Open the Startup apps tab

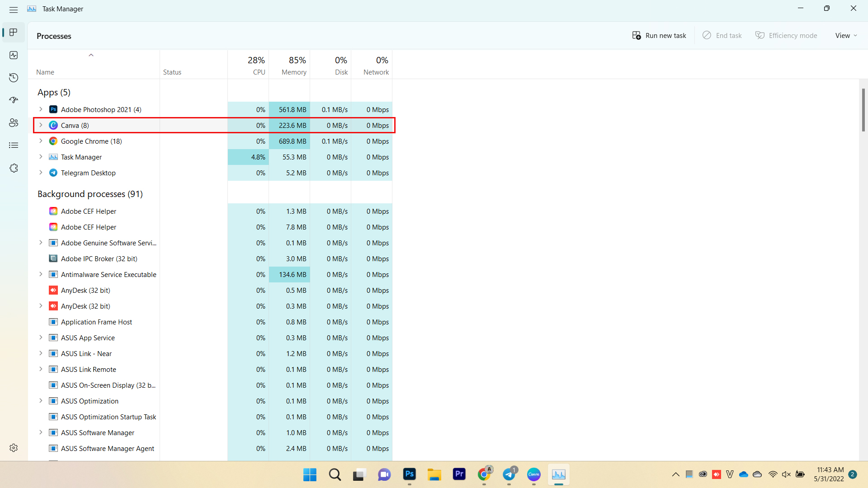click(14, 100)
